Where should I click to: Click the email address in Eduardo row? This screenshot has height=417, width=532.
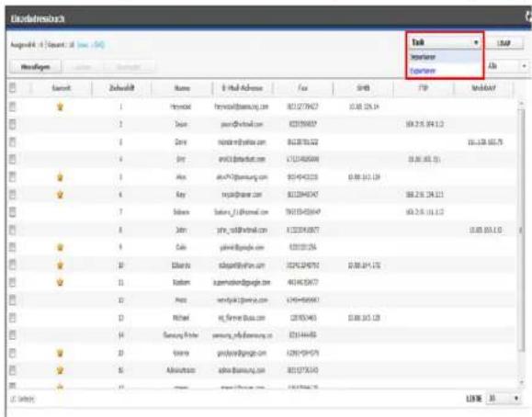[242, 265]
